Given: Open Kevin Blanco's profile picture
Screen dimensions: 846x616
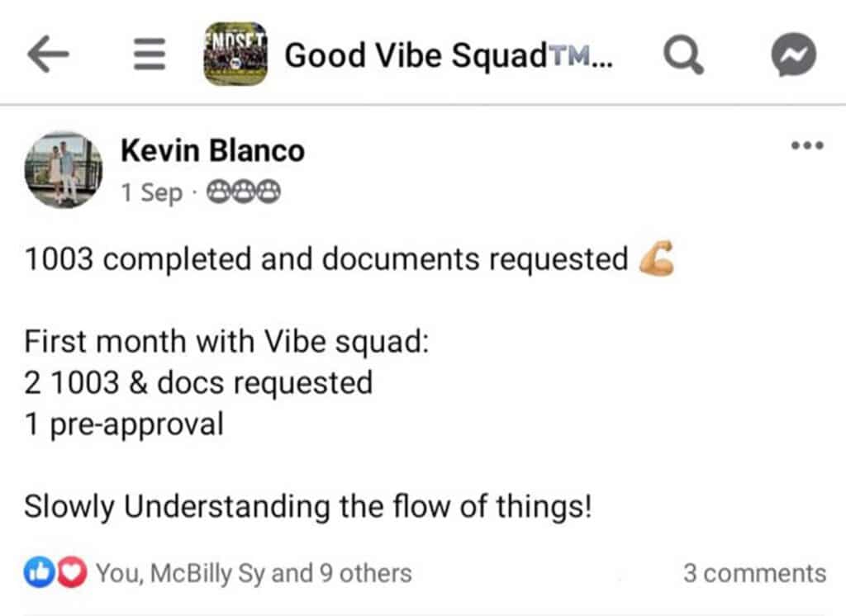Looking at the screenshot, I should [64, 170].
